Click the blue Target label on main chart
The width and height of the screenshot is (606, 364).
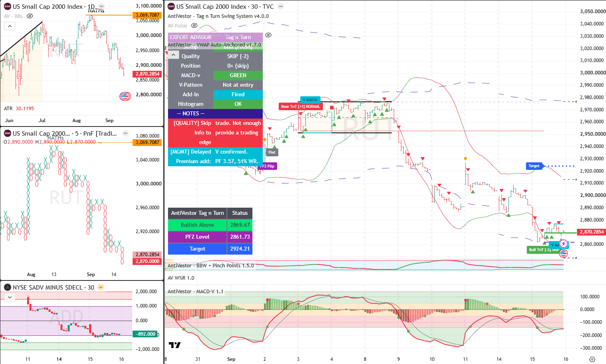click(x=534, y=166)
